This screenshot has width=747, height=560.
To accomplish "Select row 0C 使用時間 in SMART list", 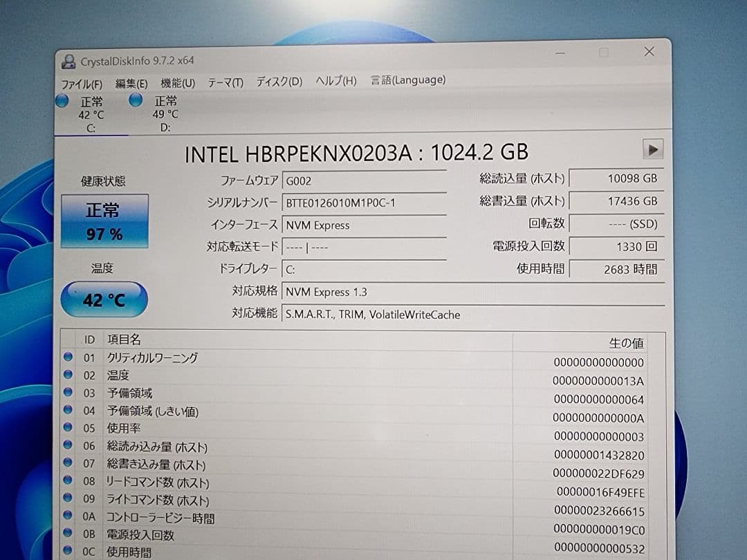I will click(353, 553).
